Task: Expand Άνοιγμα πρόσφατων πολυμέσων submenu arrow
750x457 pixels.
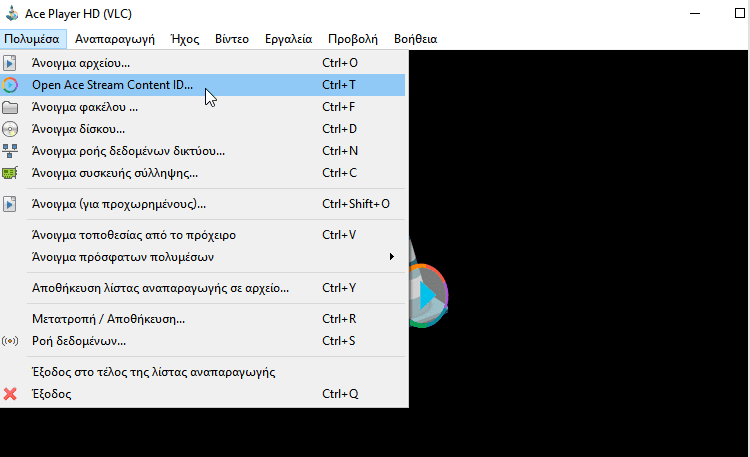Action: pos(392,257)
